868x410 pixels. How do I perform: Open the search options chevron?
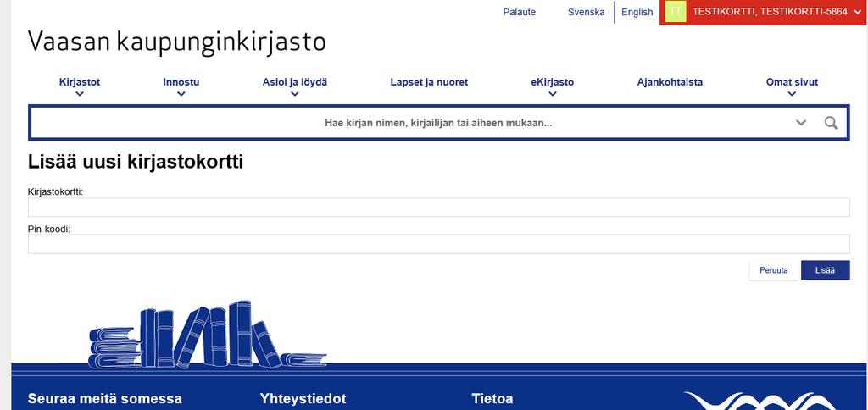801,122
